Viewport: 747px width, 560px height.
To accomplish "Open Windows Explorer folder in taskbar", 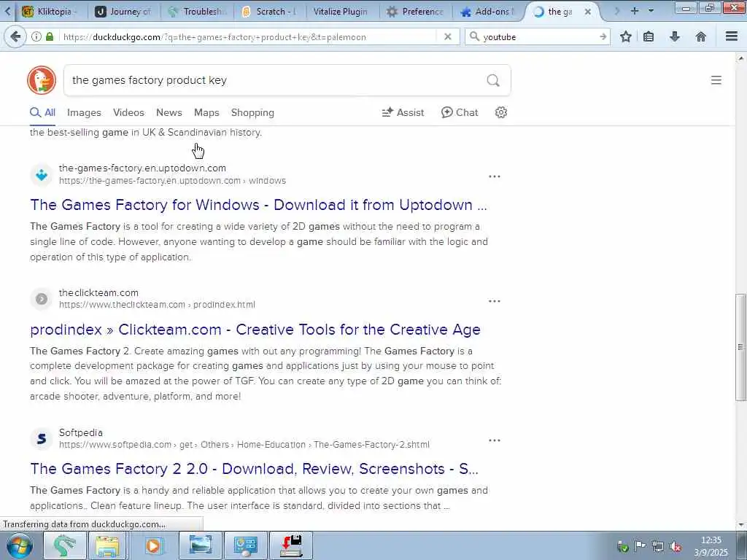I will pyautogui.click(x=108, y=545).
